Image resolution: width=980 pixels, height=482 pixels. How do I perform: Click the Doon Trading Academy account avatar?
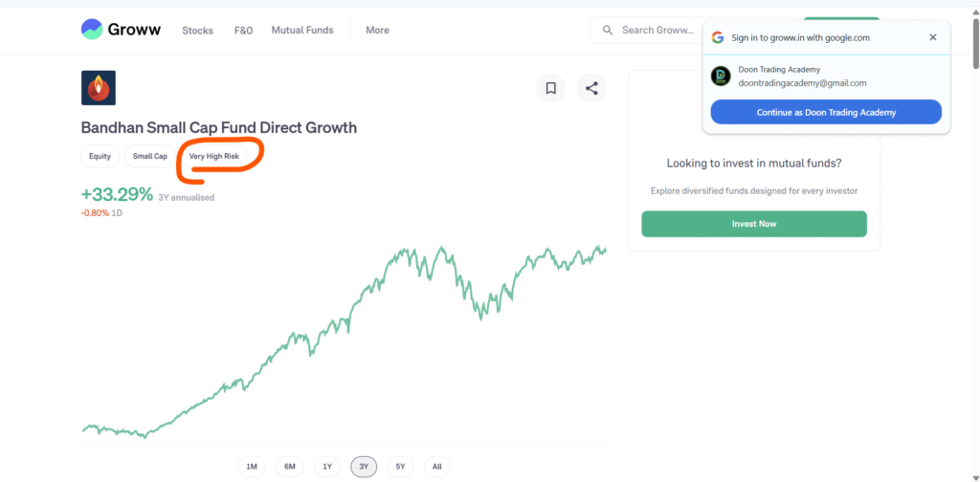(721, 77)
